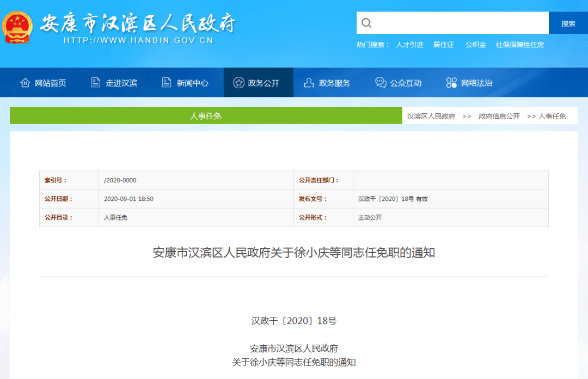This screenshot has width=588, height=379.
Task: Click the four-circles icon beside 网络法治
Action: [451, 83]
